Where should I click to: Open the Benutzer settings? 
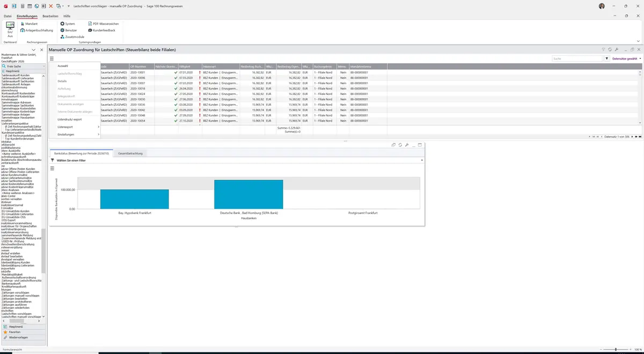[x=69, y=31]
